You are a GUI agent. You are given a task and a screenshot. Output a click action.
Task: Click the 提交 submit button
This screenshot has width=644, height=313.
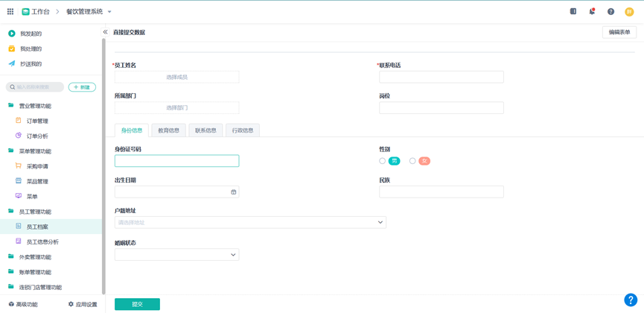pyautogui.click(x=137, y=304)
